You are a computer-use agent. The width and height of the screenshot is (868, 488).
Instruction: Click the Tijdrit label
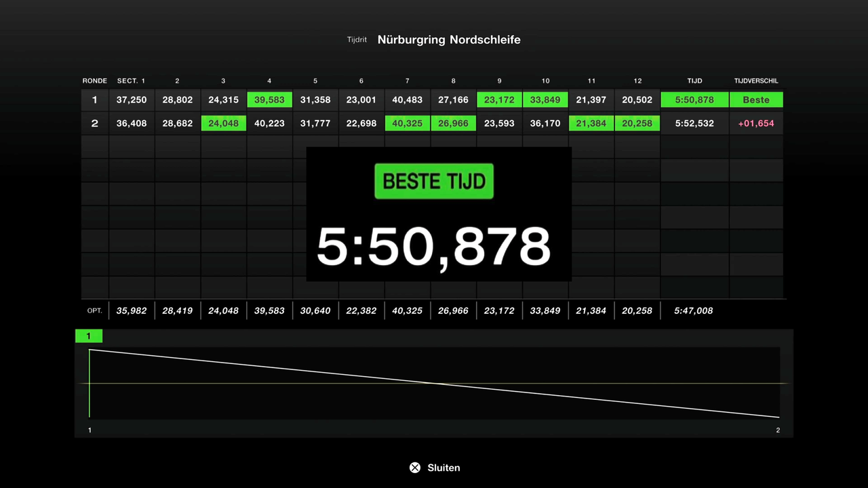coord(357,39)
